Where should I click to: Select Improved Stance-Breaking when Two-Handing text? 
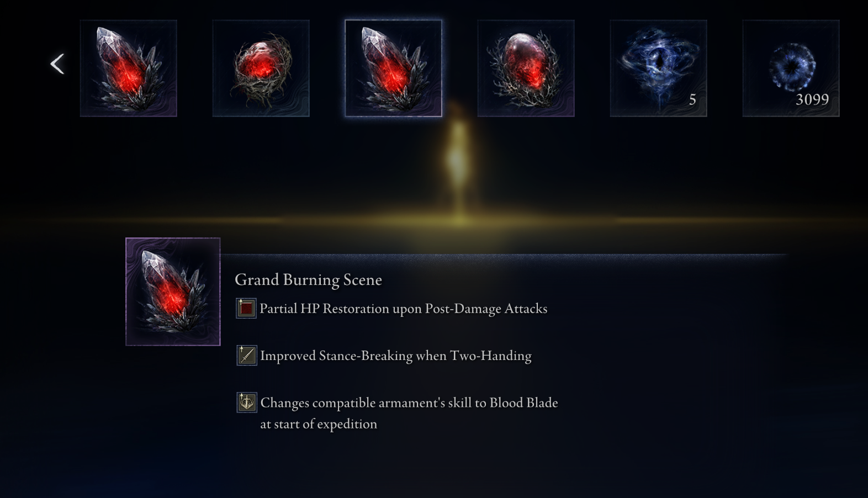tap(396, 356)
